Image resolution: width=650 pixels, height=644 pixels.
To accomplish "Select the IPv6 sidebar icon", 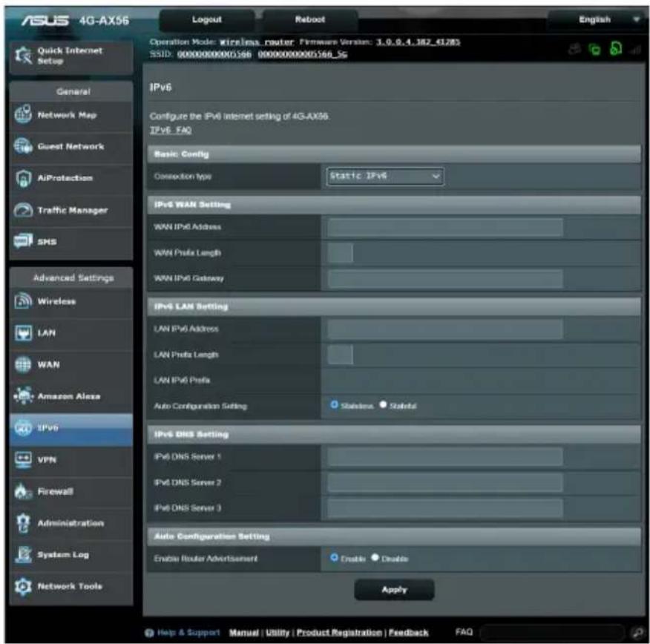I will 23,427.
